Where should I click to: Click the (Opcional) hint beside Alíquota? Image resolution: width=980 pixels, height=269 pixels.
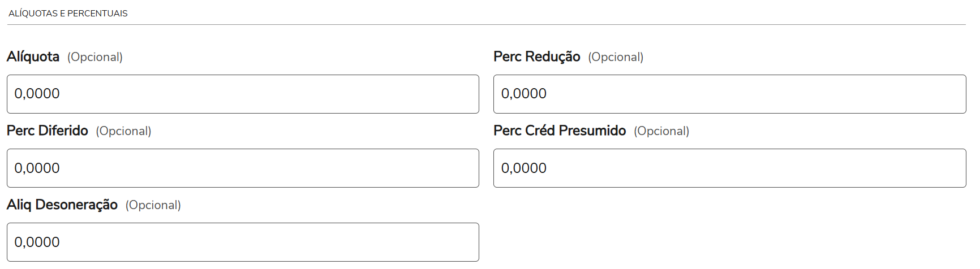tap(95, 57)
